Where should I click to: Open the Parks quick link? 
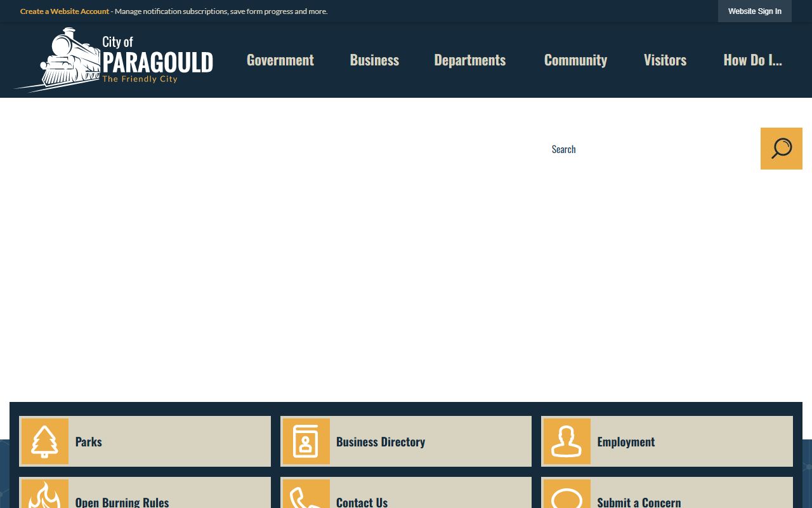145,441
